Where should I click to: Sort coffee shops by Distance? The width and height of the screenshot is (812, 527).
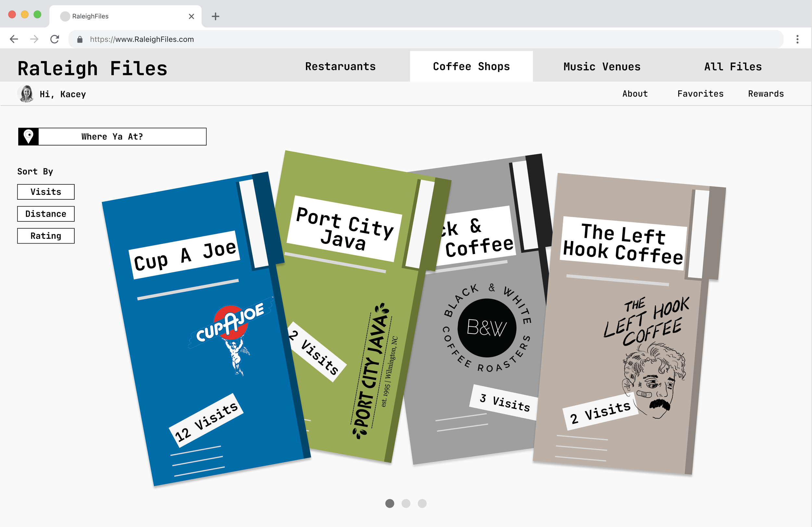[46, 214]
